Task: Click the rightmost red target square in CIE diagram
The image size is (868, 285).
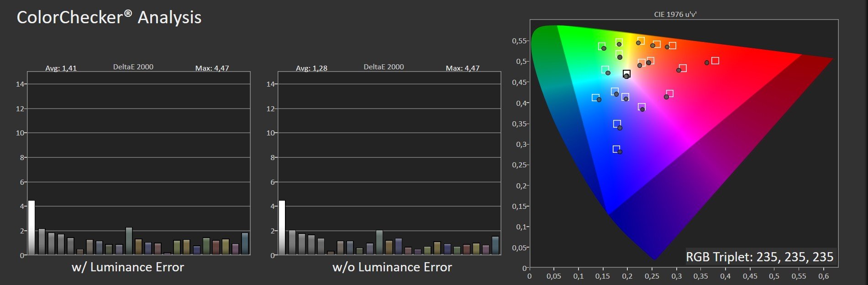Action: [715, 61]
